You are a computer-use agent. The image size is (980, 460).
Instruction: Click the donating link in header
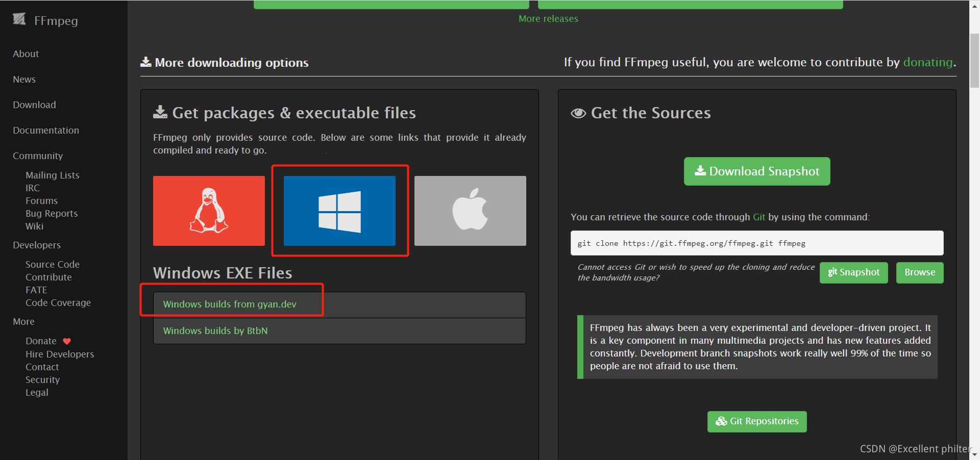click(x=927, y=62)
